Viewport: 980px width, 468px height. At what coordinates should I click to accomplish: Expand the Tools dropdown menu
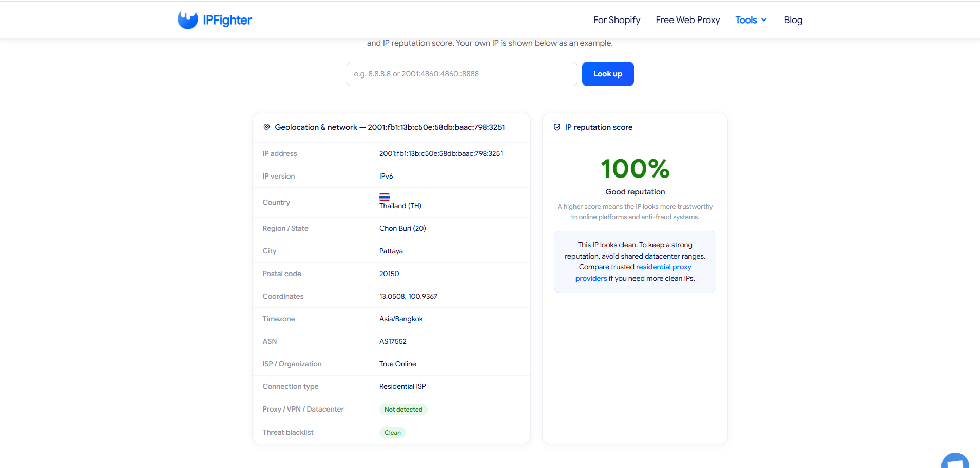(751, 20)
